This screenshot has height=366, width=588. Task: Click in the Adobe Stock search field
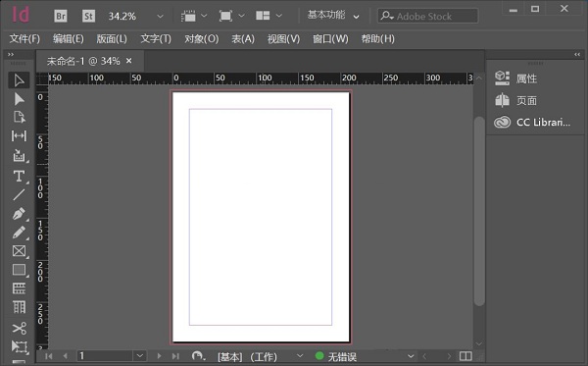coord(428,16)
